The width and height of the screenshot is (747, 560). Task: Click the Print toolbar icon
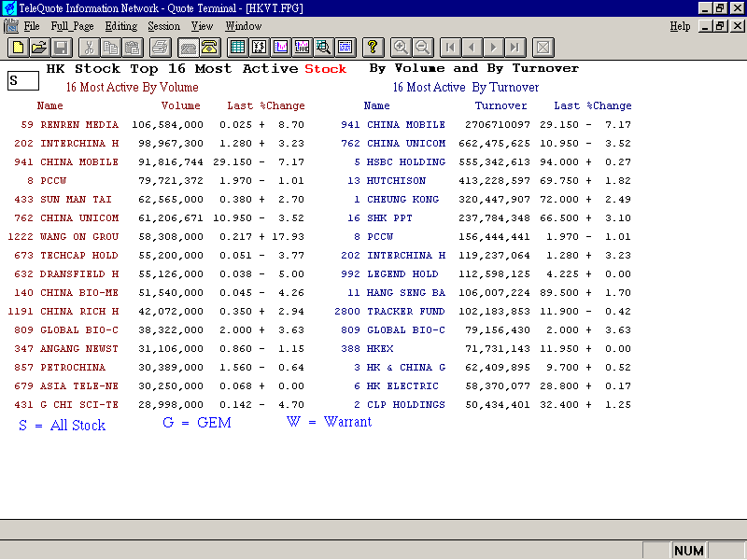pos(160,48)
